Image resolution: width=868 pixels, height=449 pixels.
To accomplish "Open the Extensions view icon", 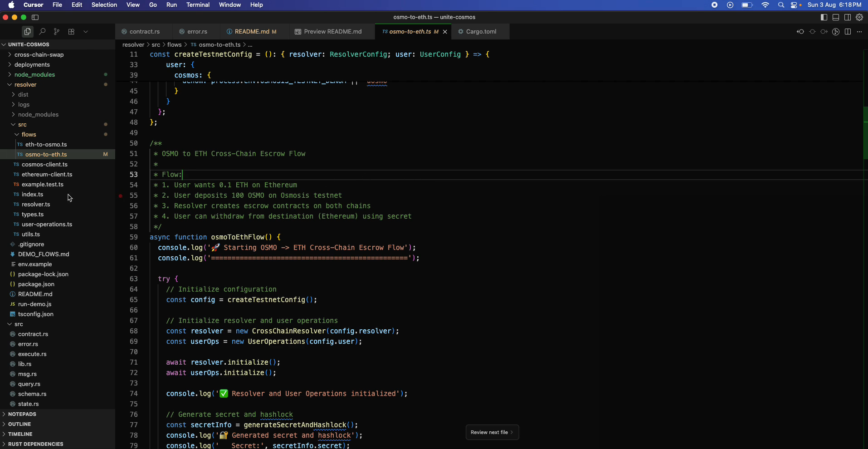I will coord(71,32).
